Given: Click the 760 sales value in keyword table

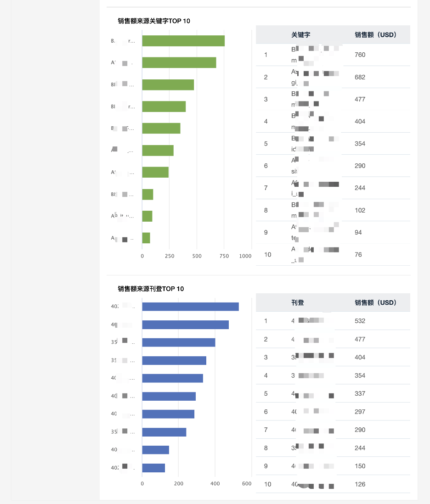Looking at the screenshot, I should click(360, 55).
